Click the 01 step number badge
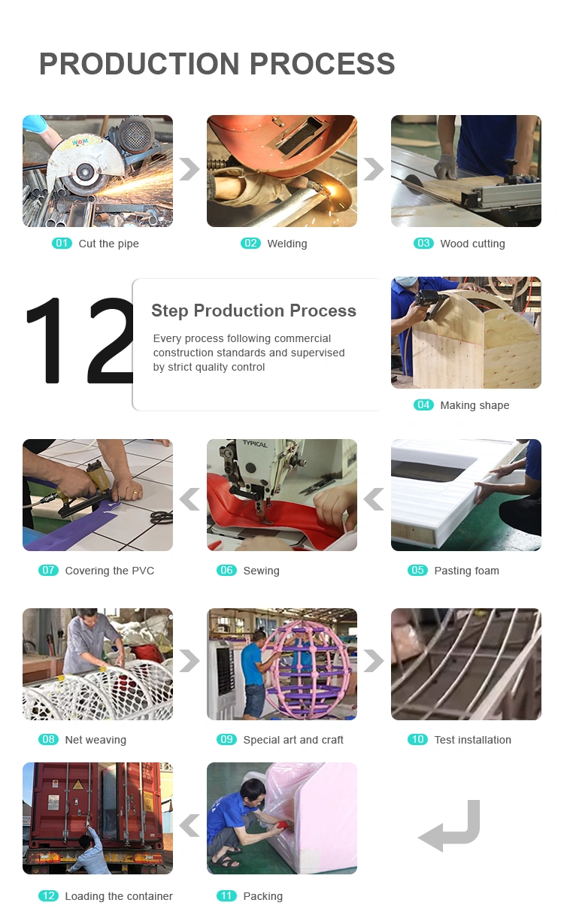Image resolution: width=564 pixels, height=924 pixels. (x=62, y=244)
